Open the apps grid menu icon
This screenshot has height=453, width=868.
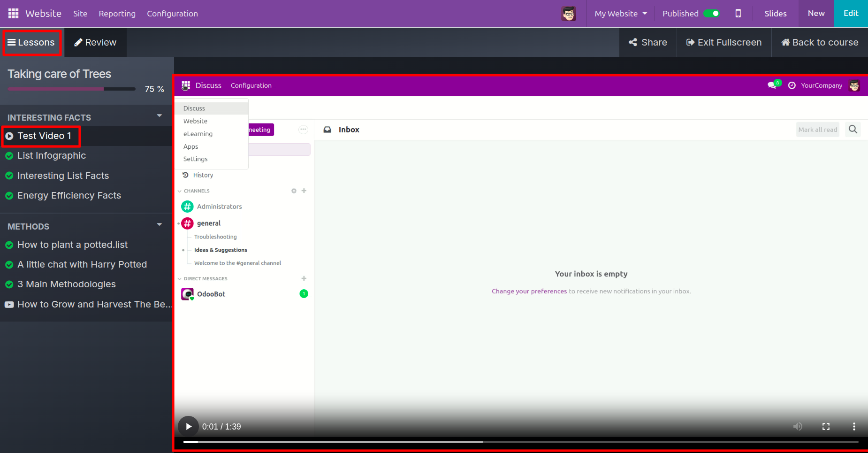[x=13, y=14]
